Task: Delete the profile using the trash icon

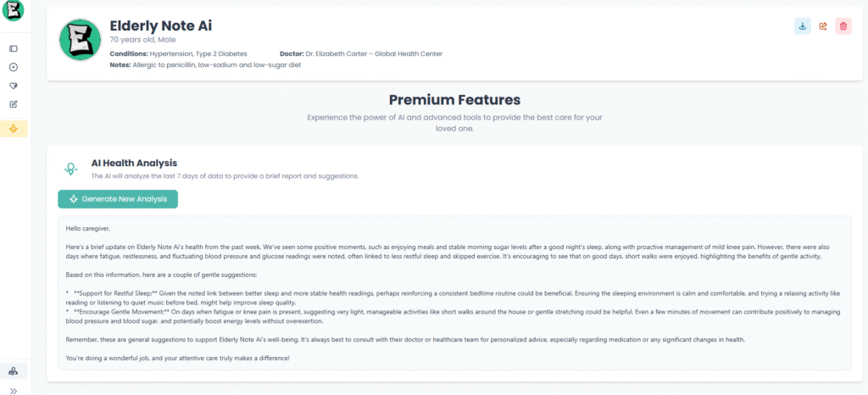Action: 843,26
